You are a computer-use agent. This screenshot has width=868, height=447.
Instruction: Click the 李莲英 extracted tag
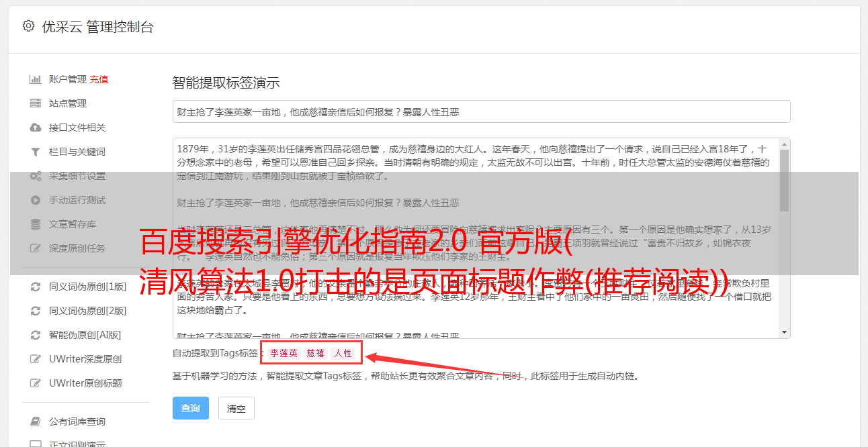click(284, 353)
